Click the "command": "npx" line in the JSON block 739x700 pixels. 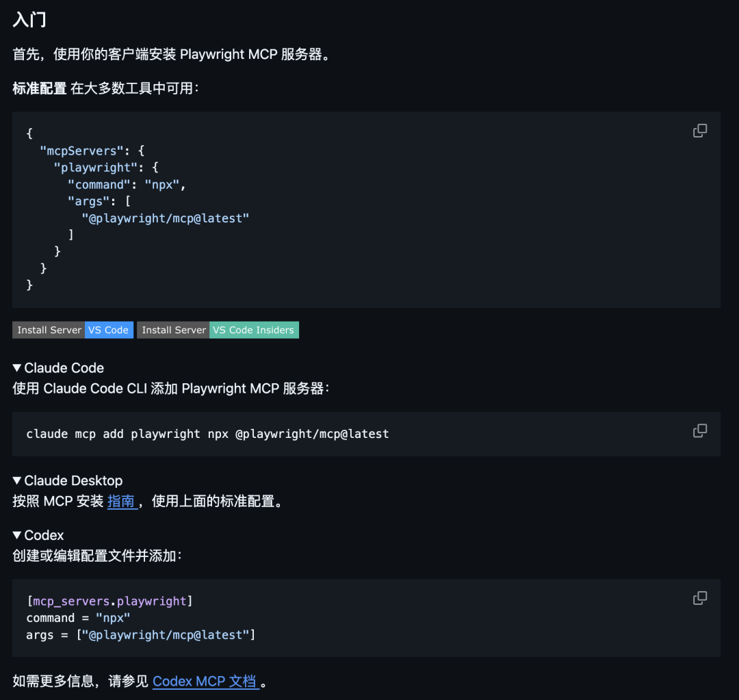coord(127,184)
